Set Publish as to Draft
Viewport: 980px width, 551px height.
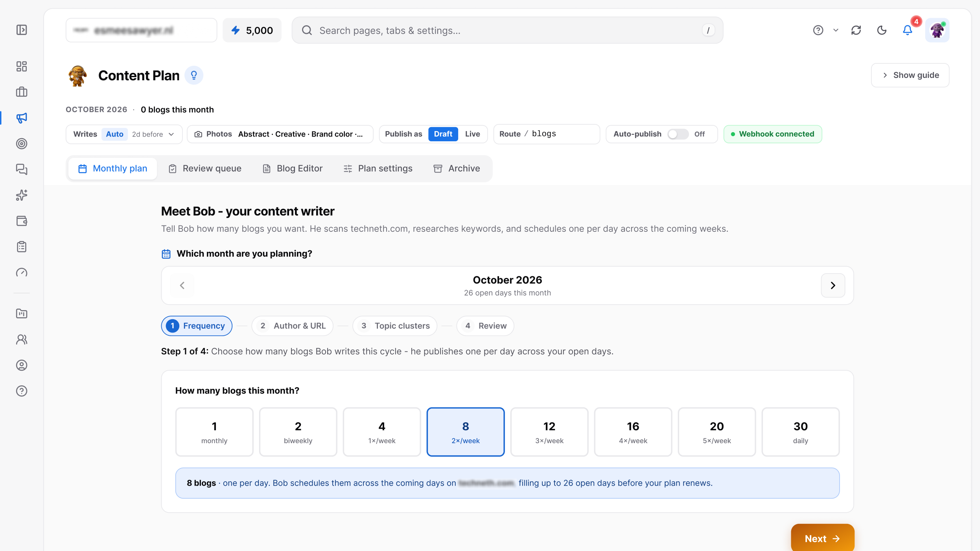(x=443, y=134)
